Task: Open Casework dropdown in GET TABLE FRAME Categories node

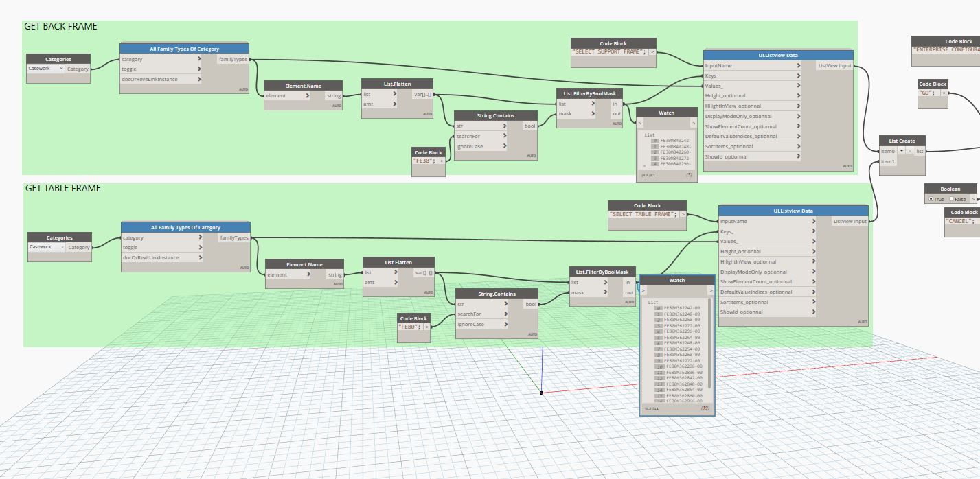Action: 47,247
